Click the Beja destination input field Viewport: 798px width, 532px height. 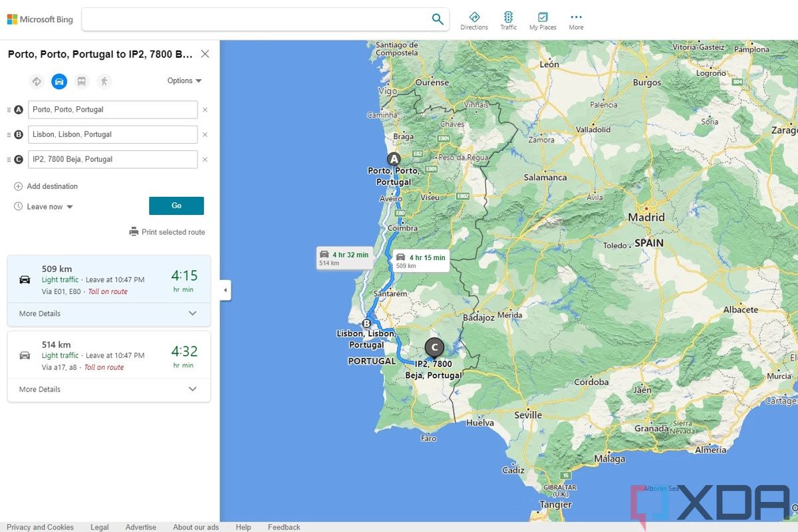coord(112,160)
